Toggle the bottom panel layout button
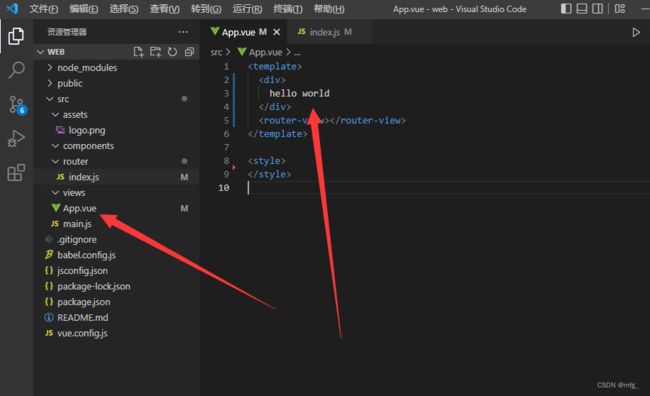The height and width of the screenshot is (396, 650). (582, 9)
